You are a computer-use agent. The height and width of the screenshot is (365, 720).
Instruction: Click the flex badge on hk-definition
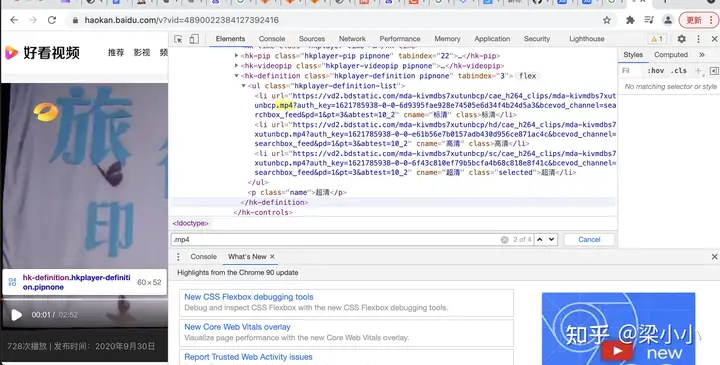[527, 76]
